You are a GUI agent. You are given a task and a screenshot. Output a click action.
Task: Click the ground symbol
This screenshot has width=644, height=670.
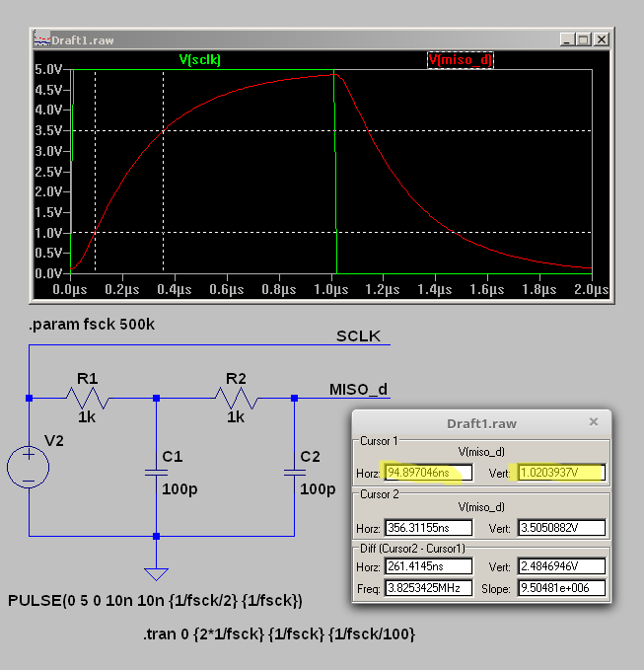[156, 572]
